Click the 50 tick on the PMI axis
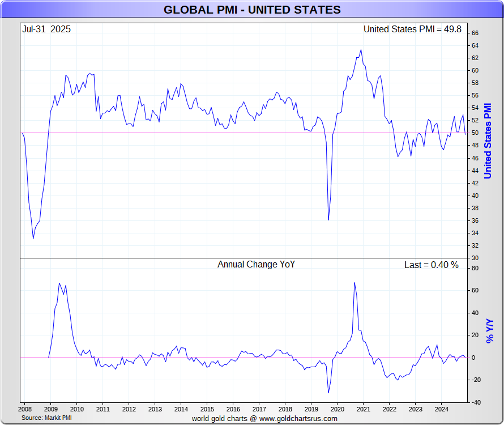This screenshot has width=504, height=425. click(475, 133)
